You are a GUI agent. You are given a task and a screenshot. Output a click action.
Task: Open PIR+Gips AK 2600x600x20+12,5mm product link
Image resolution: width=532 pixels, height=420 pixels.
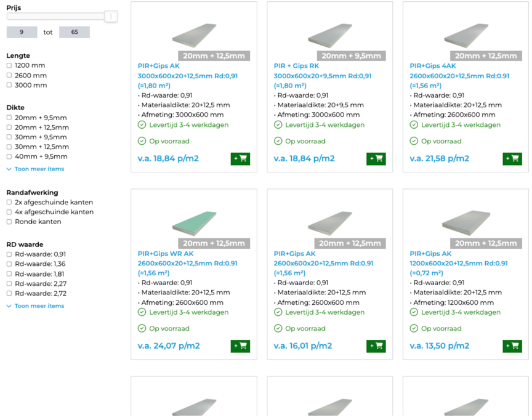(x=324, y=263)
